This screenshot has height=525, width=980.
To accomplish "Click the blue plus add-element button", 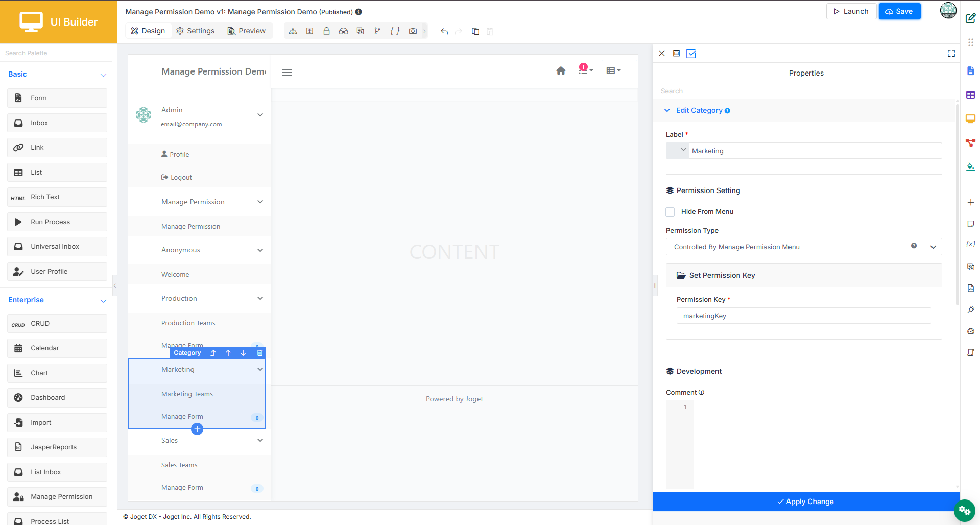I will point(197,429).
